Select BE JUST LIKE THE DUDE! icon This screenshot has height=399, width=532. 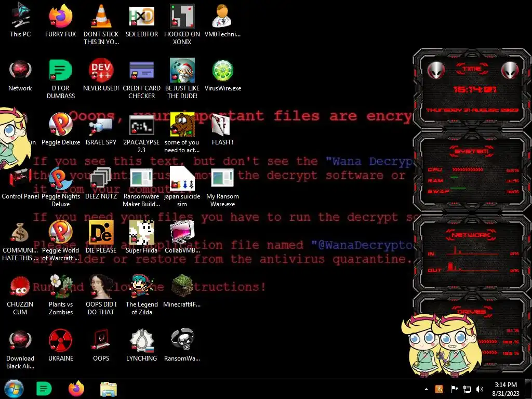coord(182,79)
